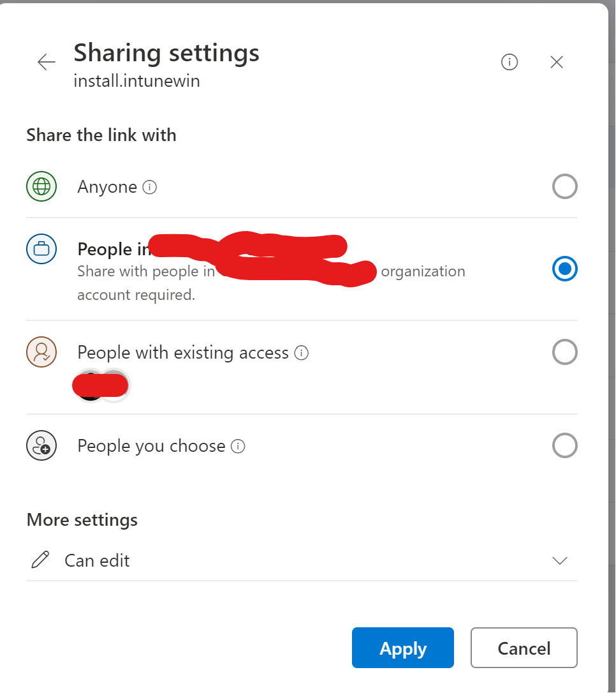
Task: Click the green globe Anyone icon
Action: click(41, 186)
